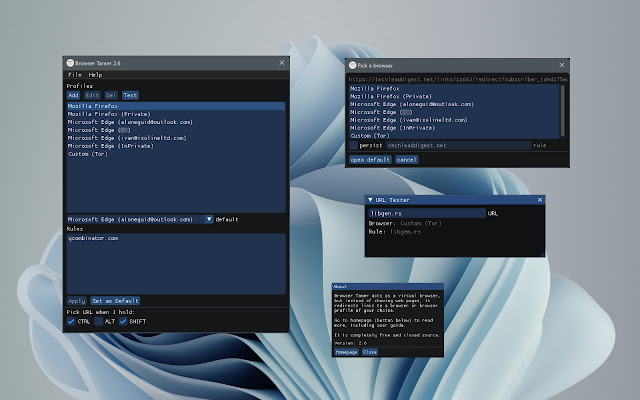Click the Pick a browser title bar icon

(x=353, y=65)
